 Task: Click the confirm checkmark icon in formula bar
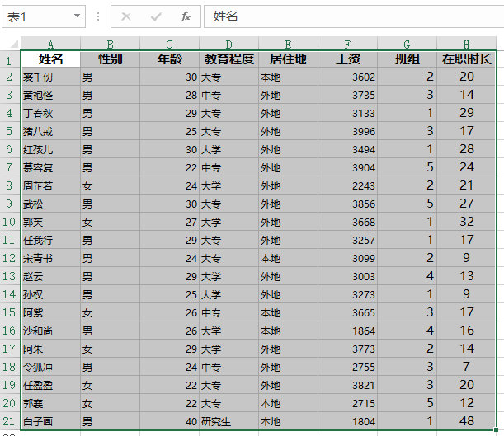[x=156, y=16]
